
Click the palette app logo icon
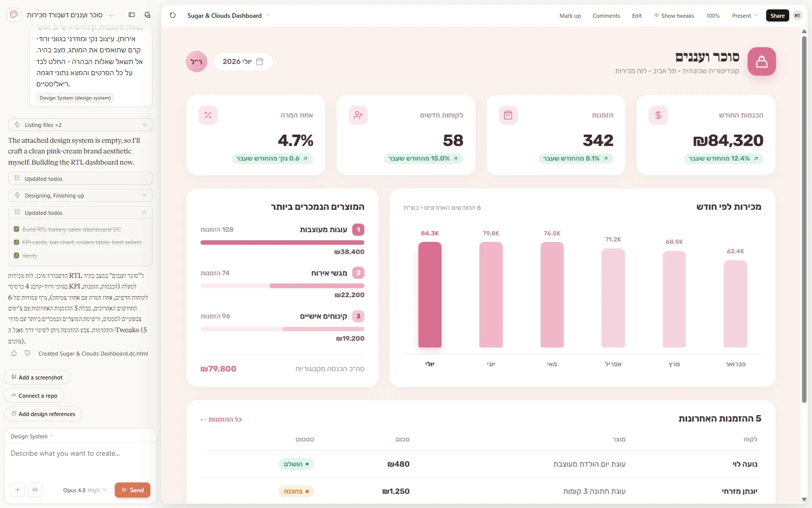click(14, 15)
